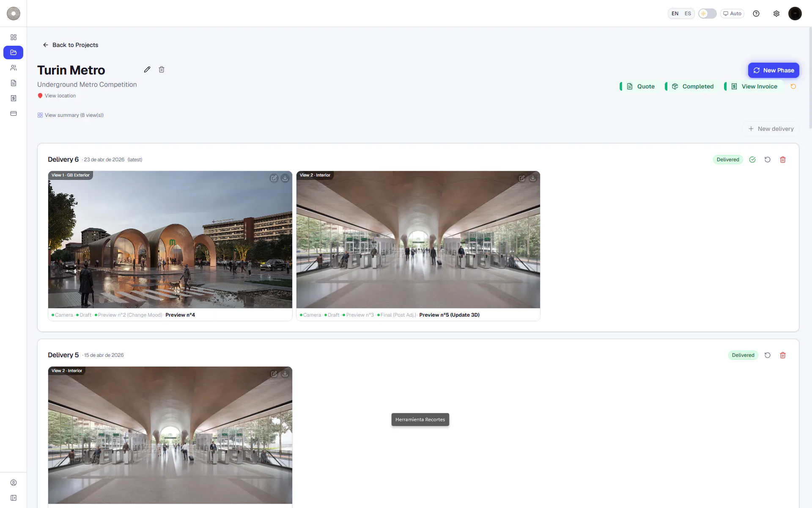Click the vertical page scrollbar
The image size is (812, 508).
coord(810,78)
